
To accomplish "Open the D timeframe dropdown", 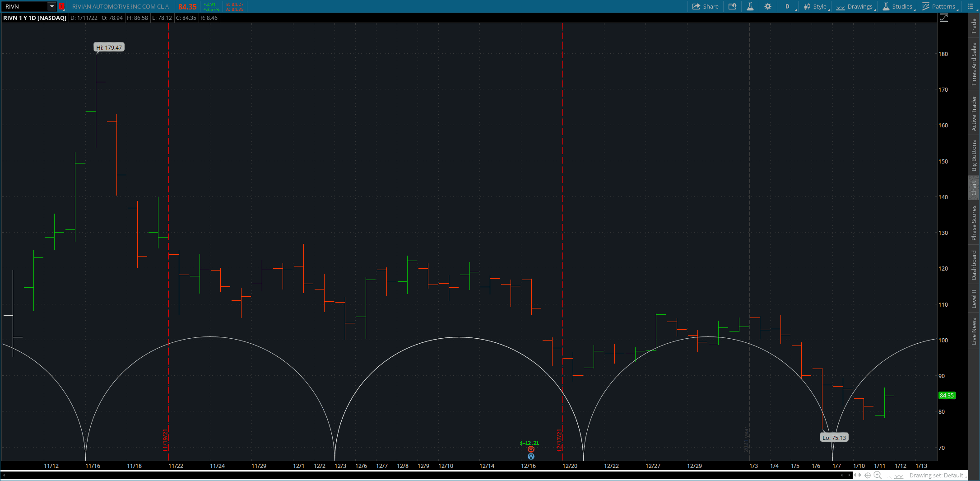I will [x=789, y=6].
